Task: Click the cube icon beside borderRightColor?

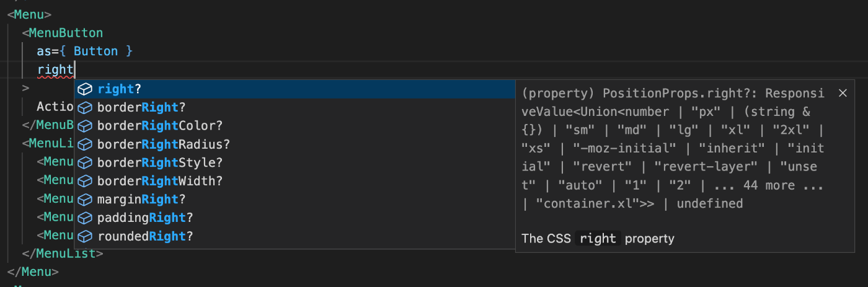Action: 85,126
